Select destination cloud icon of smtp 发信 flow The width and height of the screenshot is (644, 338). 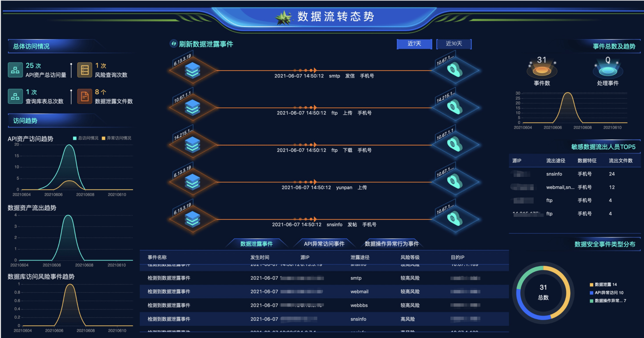pyautogui.click(x=455, y=70)
